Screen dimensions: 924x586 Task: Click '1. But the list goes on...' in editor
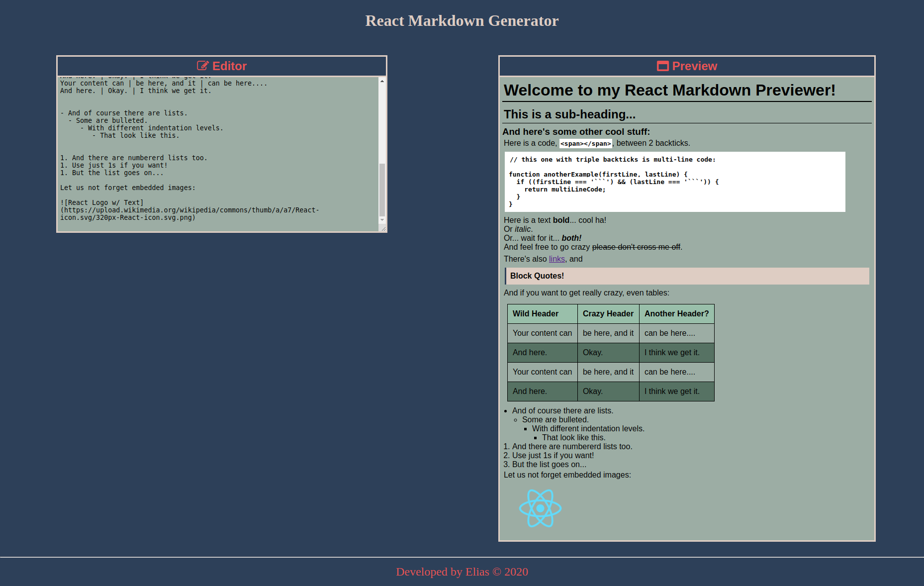click(112, 173)
